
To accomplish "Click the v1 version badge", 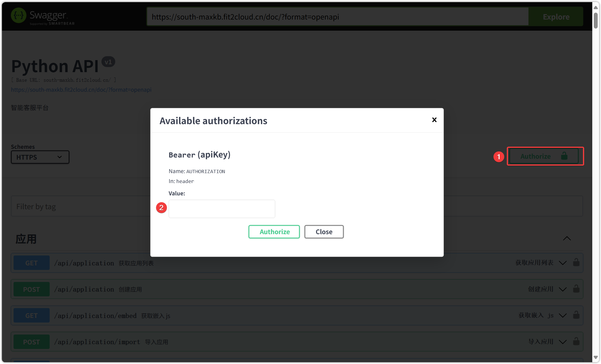I will coord(108,62).
